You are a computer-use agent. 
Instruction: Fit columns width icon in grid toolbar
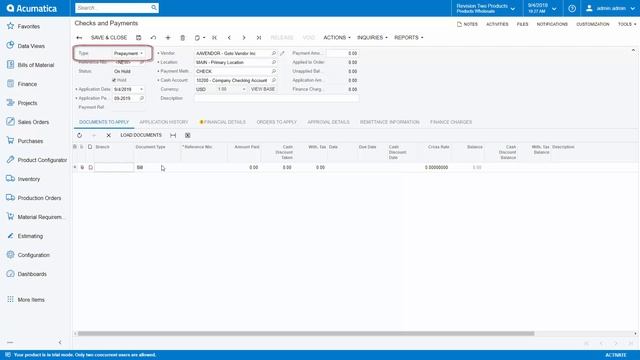tap(173, 135)
